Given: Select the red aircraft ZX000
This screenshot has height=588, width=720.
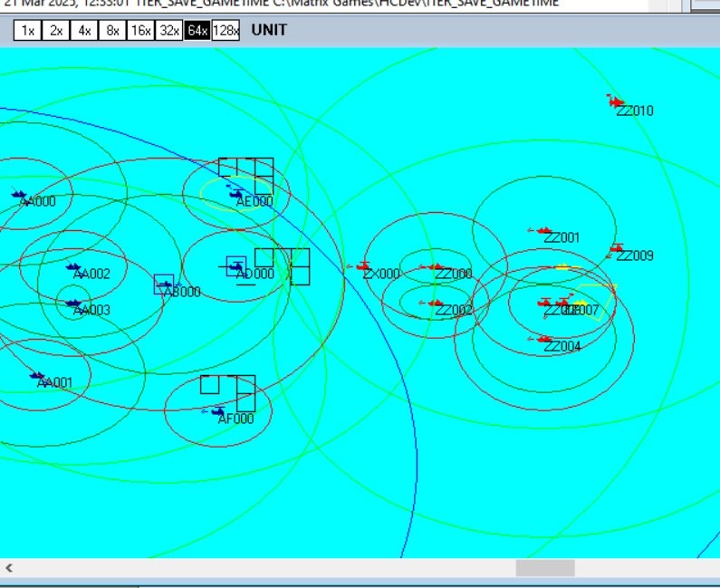Looking at the screenshot, I should point(364,266).
